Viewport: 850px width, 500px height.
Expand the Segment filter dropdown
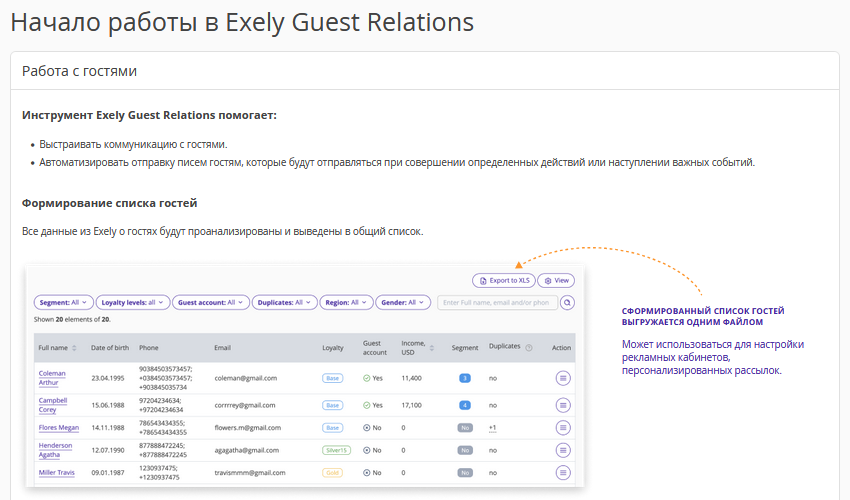tap(64, 302)
